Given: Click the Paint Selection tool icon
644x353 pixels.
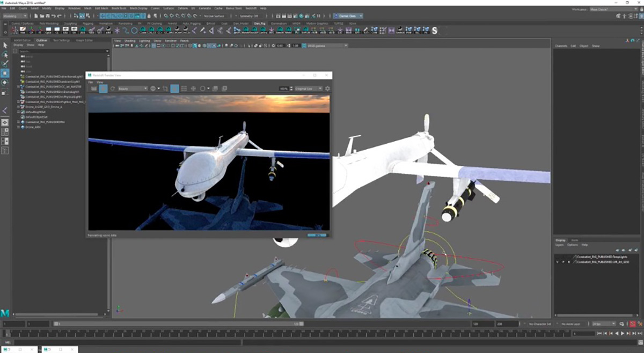Looking at the screenshot, I should click(x=5, y=63).
